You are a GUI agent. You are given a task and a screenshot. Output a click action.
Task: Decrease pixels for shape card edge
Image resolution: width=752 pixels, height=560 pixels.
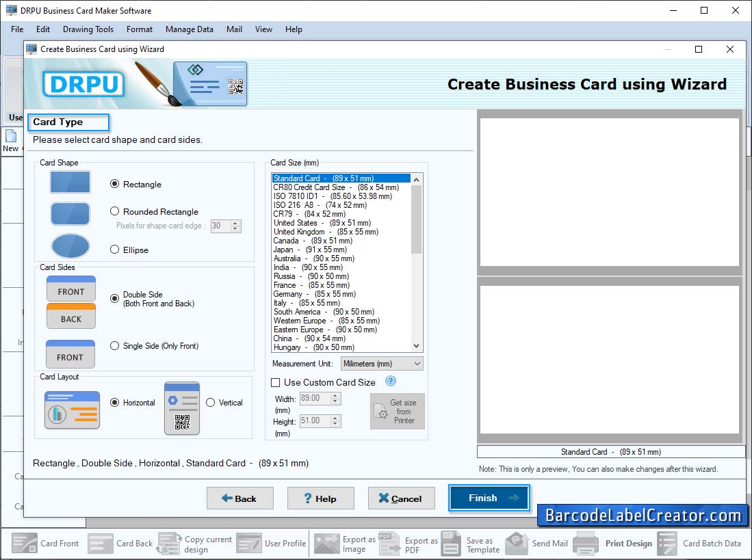(x=235, y=229)
